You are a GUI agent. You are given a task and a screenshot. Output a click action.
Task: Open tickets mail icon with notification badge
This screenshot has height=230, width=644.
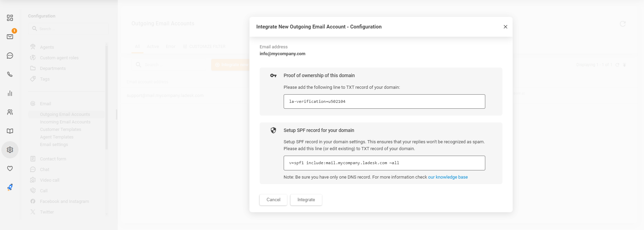10,37
